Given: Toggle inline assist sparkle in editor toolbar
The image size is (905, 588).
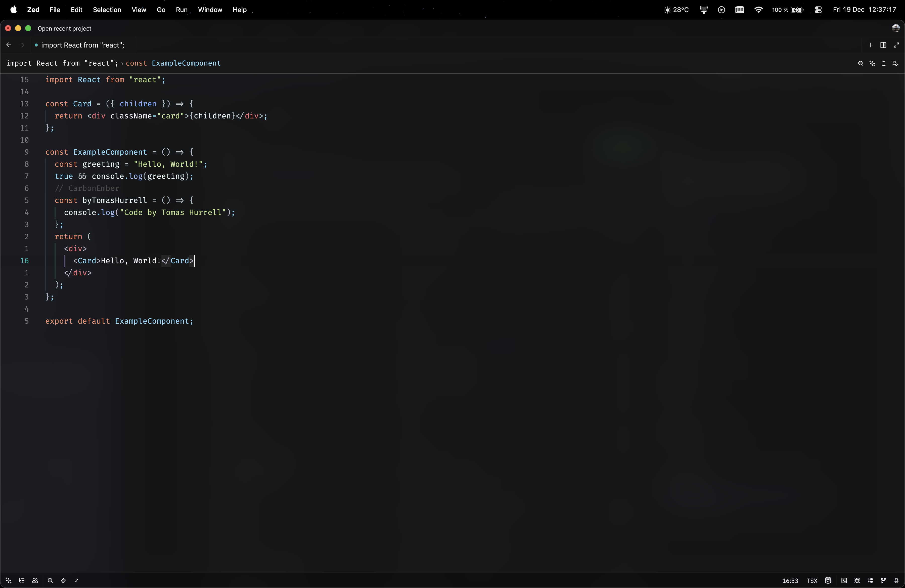Looking at the screenshot, I should coord(872,64).
